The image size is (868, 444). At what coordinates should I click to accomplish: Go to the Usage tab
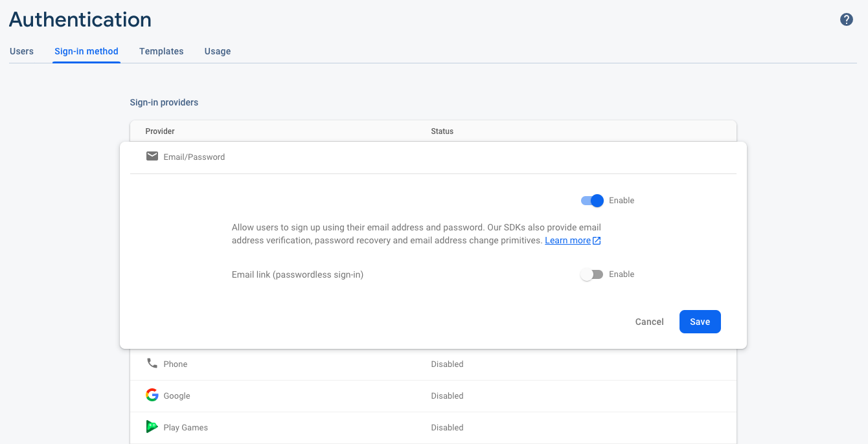[x=218, y=51]
